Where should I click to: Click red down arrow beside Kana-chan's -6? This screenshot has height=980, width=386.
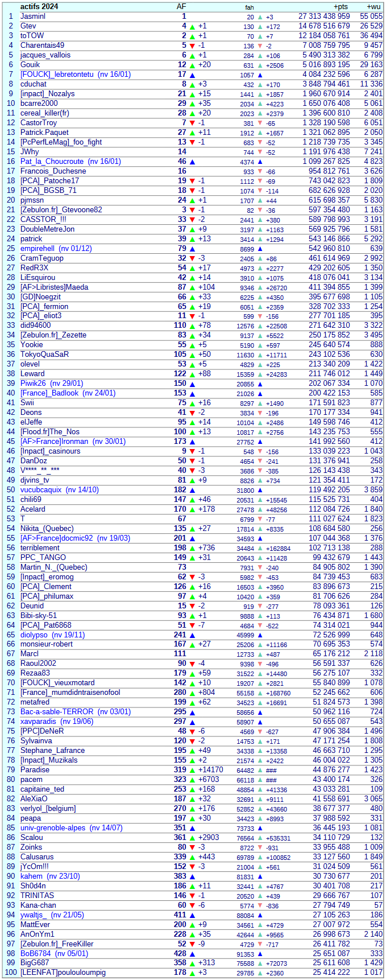(x=192, y=905)
